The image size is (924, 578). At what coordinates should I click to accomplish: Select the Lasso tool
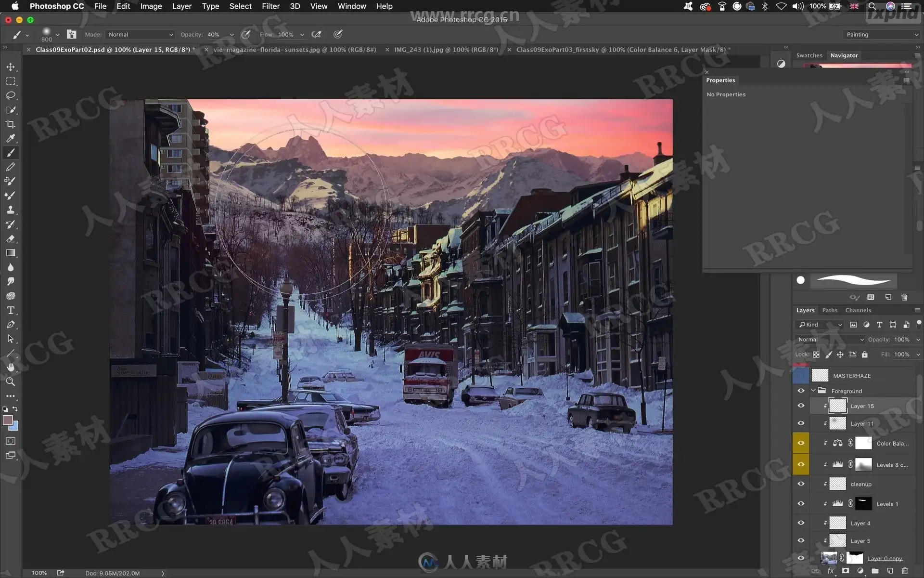11,95
